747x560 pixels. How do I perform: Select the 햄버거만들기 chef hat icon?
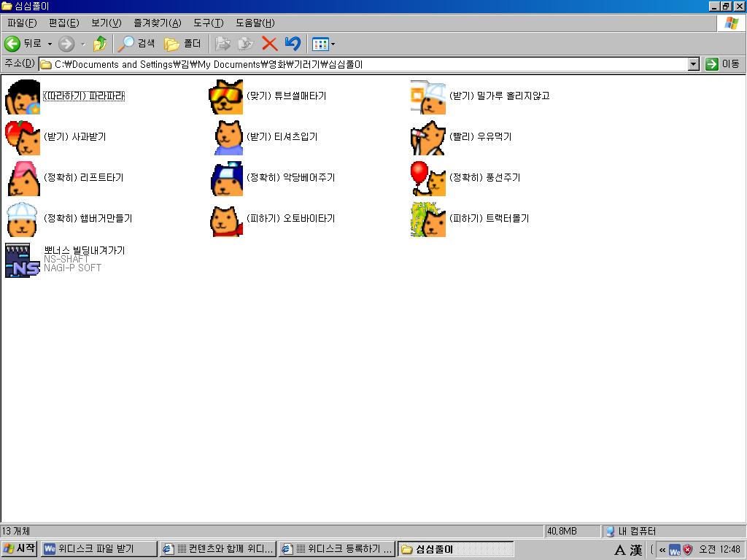(x=23, y=219)
